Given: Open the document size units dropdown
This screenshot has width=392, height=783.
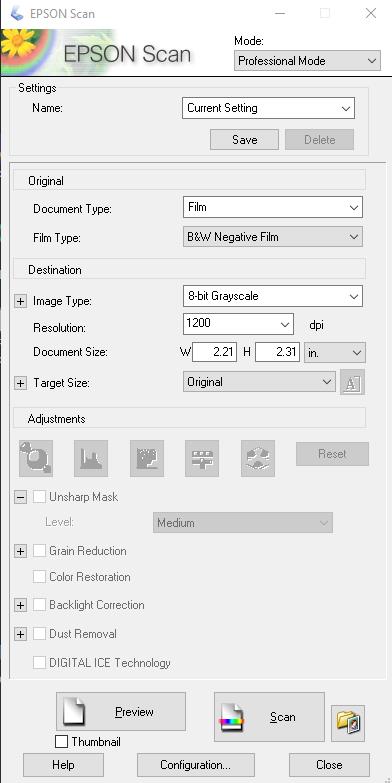Looking at the screenshot, I should 335,352.
